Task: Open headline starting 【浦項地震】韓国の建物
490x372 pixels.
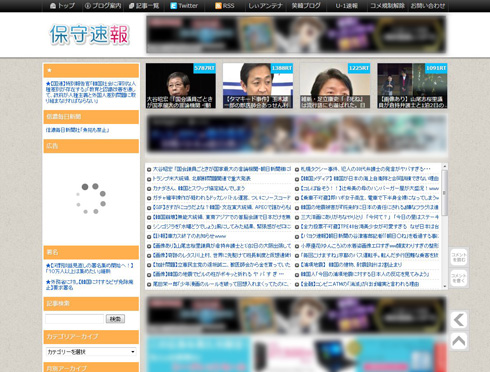Action: (351, 265)
